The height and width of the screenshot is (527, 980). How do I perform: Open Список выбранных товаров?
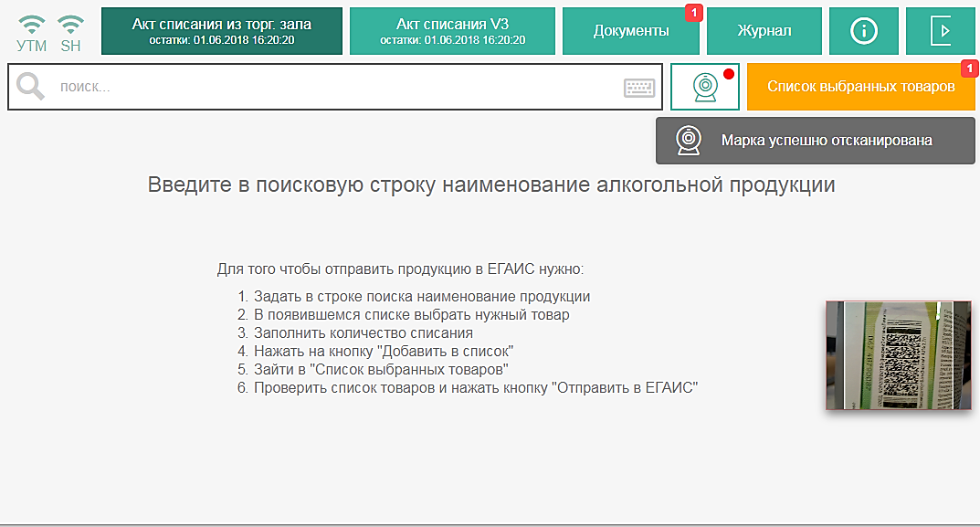[860, 87]
